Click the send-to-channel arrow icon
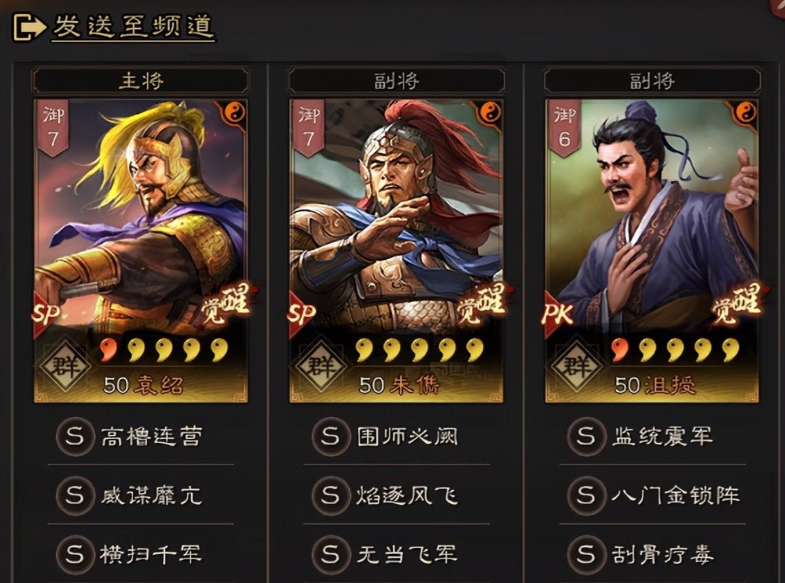Image resolution: width=785 pixels, height=583 pixels. click(30, 28)
